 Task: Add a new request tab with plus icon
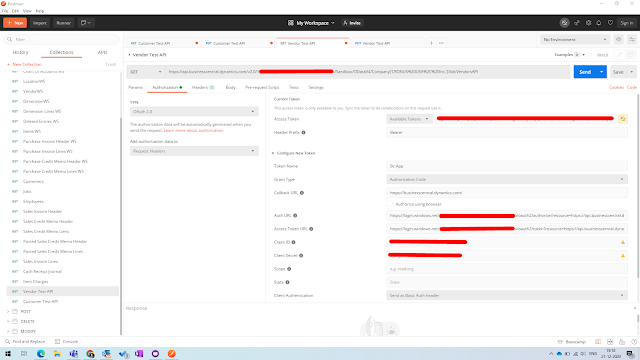tap(431, 43)
